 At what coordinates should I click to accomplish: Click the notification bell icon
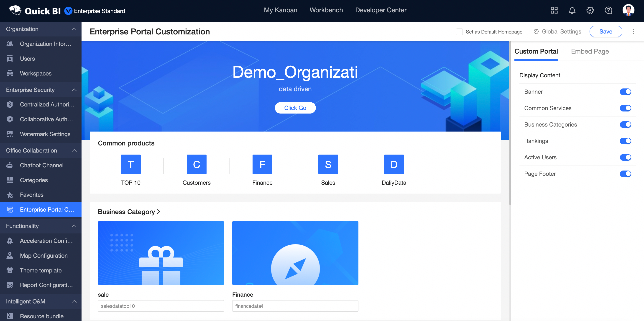point(572,10)
